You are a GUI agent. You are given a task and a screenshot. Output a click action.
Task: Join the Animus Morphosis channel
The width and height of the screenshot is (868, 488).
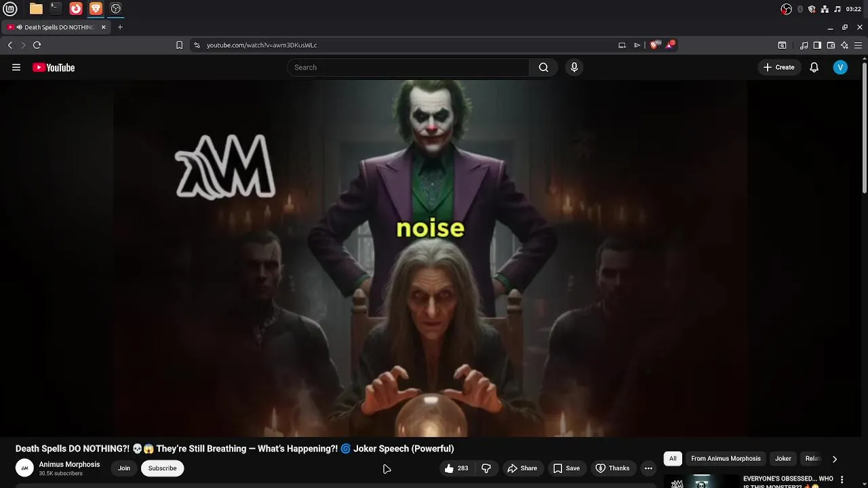[x=124, y=468]
